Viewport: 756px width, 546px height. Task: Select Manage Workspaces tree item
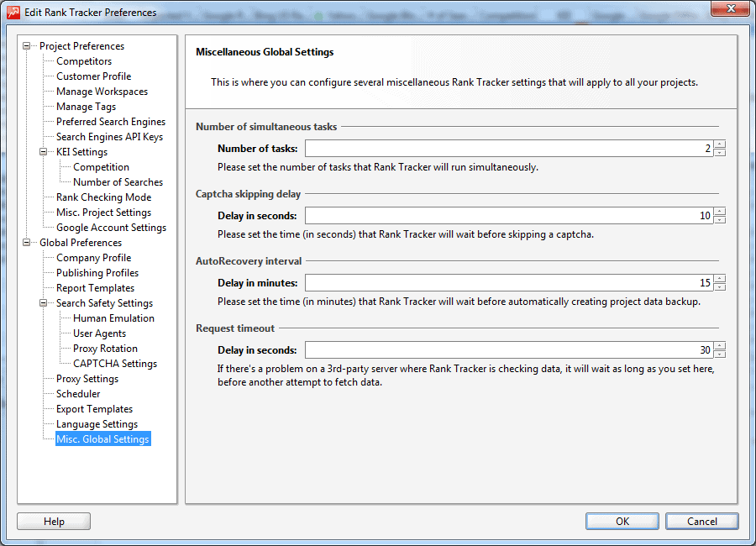[102, 92]
